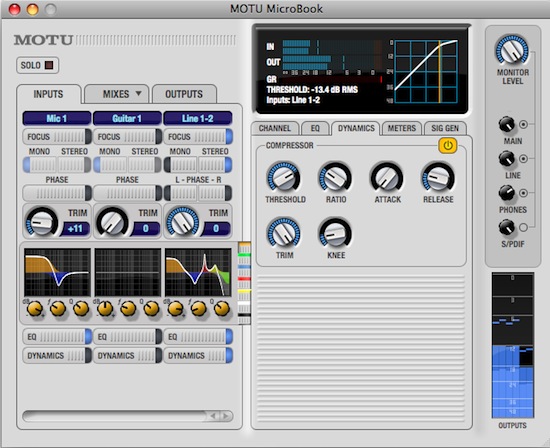Click the Phones output level knob
The width and height of the screenshot is (550, 448).
coord(507,193)
